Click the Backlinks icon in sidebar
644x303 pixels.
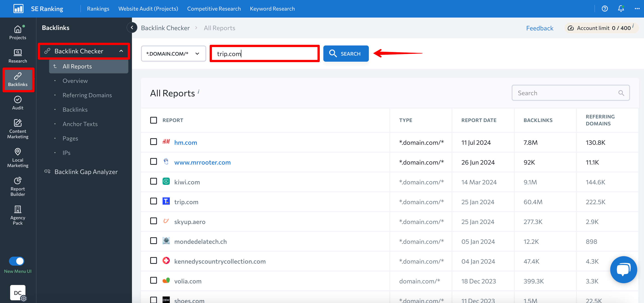[x=18, y=79]
